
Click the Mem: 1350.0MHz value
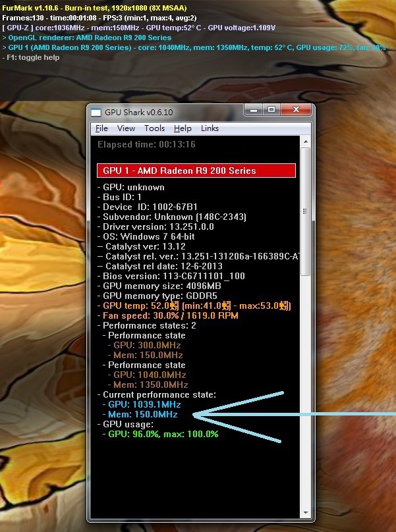pyautogui.click(x=148, y=385)
